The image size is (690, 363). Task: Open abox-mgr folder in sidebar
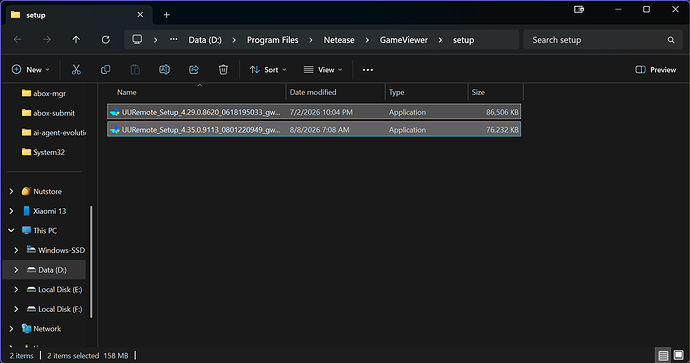44,93
